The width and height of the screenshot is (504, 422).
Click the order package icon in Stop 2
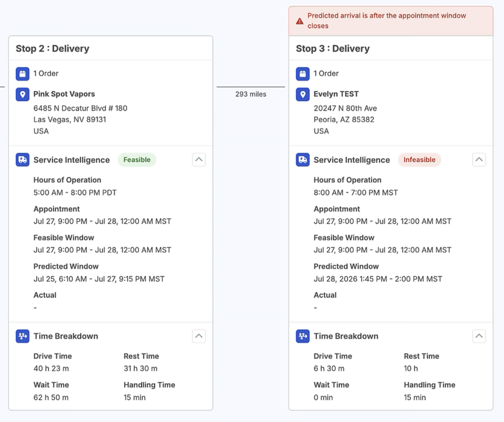point(23,74)
